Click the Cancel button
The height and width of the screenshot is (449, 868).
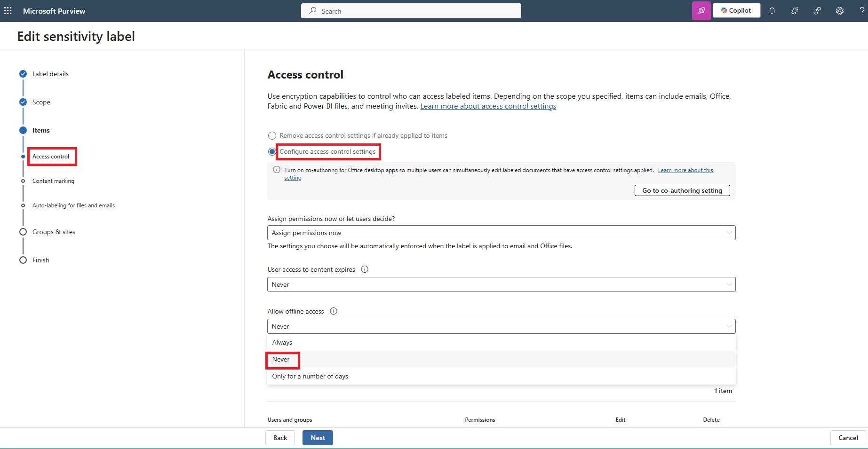point(848,438)
